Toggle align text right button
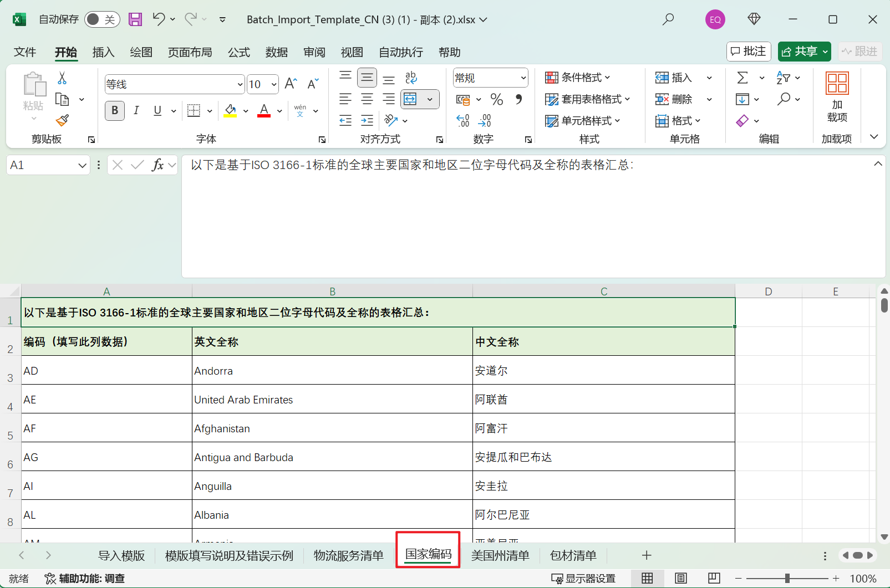This screenshot has width=890, height=588. tap(389, 99)
